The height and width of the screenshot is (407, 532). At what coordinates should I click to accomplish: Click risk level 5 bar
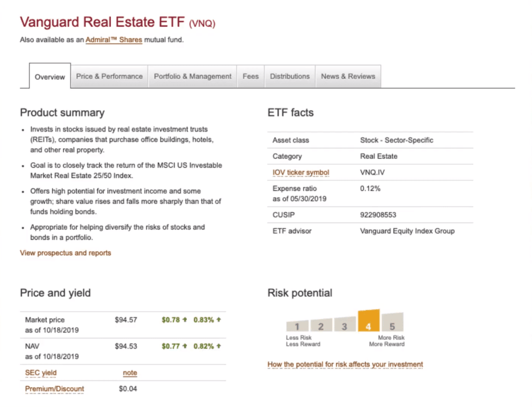click(x=392, y=323)
